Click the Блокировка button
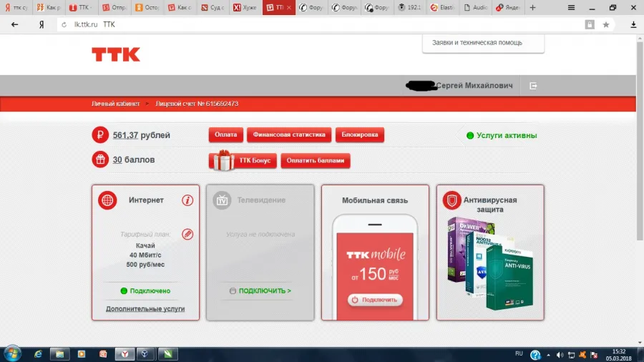The width and height of the screenshot is (644, 362). [x=360, y=134]
